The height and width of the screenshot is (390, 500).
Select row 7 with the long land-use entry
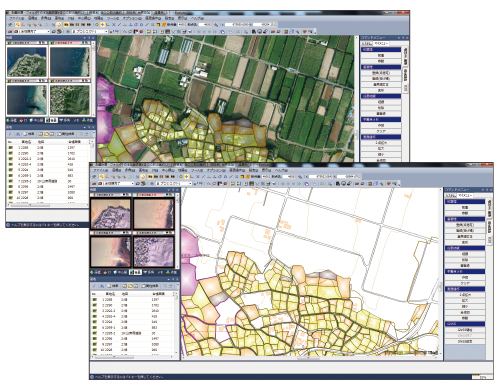point(133,333)
